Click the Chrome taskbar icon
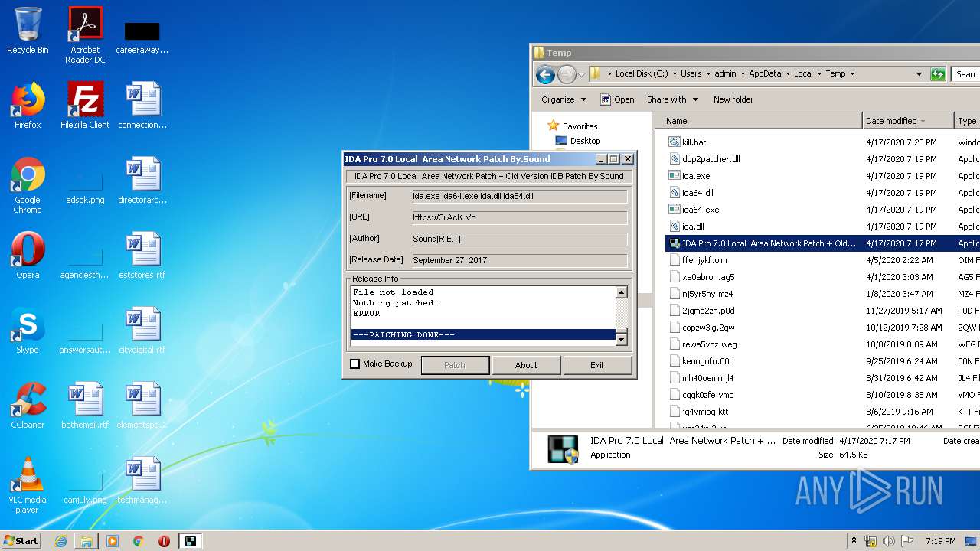The height and width of the screenshot is (551, 980). [139, 541]
